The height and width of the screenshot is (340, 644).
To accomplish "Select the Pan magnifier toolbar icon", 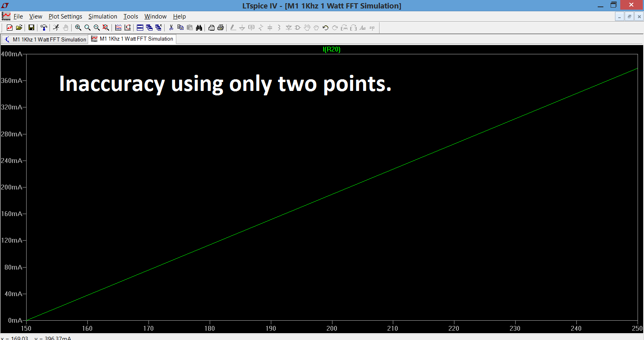I will pos(87,27).
